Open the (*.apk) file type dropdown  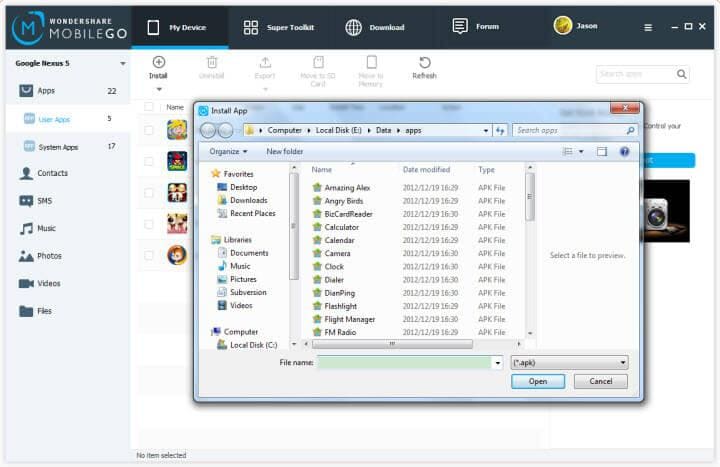click(x=569, y=363)
